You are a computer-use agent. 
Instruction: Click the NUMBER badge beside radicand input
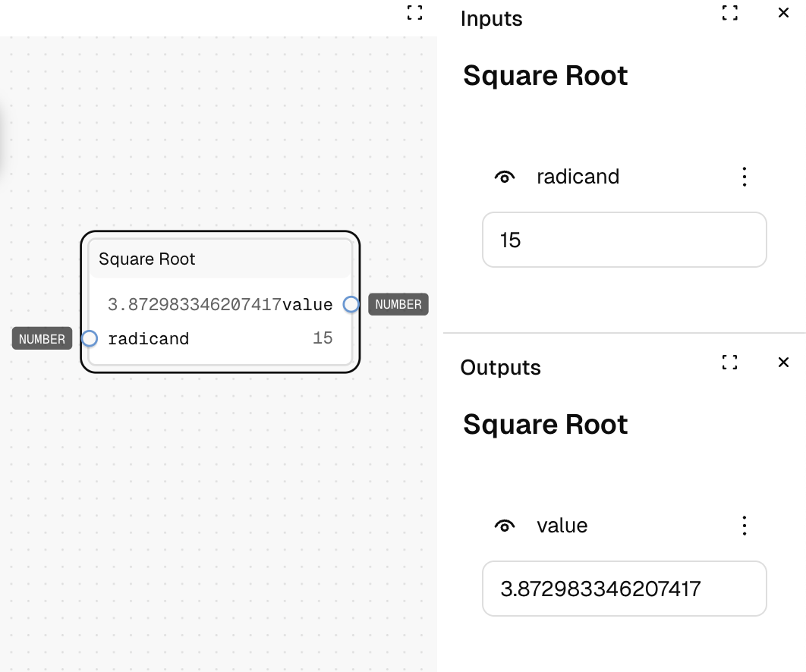point(43,338)
